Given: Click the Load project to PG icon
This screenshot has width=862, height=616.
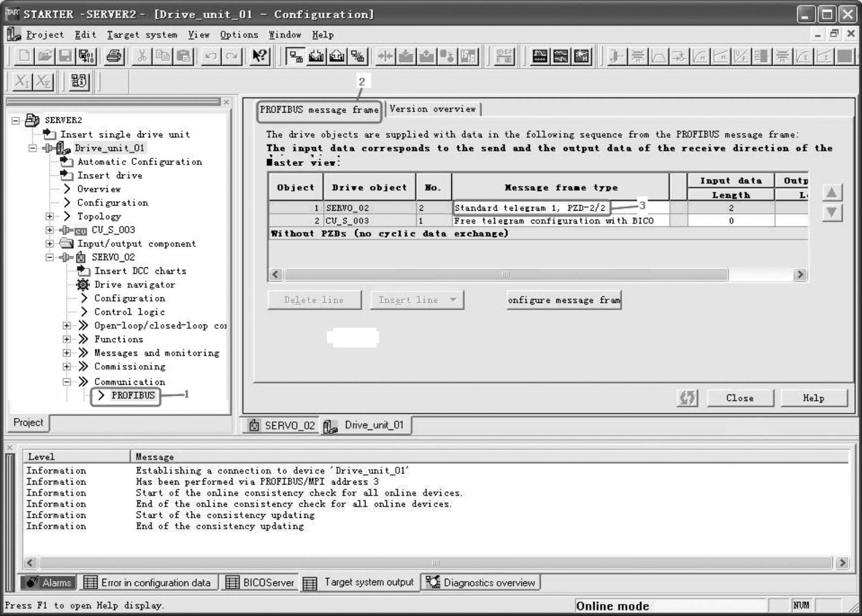Looking at the screenshot, I should coord(337,56).
